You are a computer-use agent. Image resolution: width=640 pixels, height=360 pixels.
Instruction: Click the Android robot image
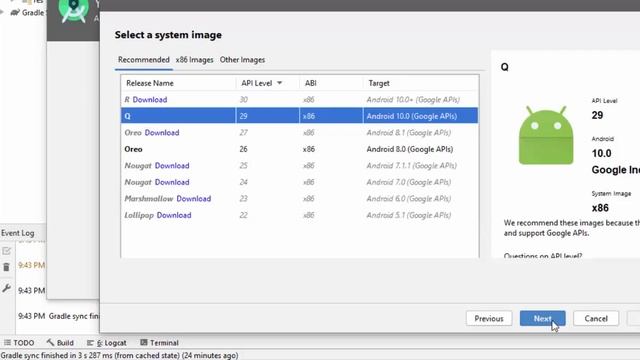546,136
